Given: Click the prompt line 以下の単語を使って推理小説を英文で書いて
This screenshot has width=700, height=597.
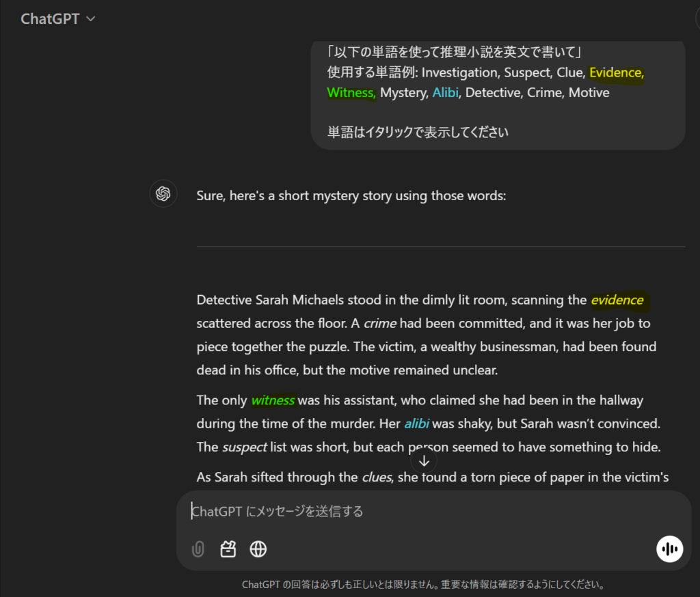Looking at the screenshot, I should (x=454, y=52).
